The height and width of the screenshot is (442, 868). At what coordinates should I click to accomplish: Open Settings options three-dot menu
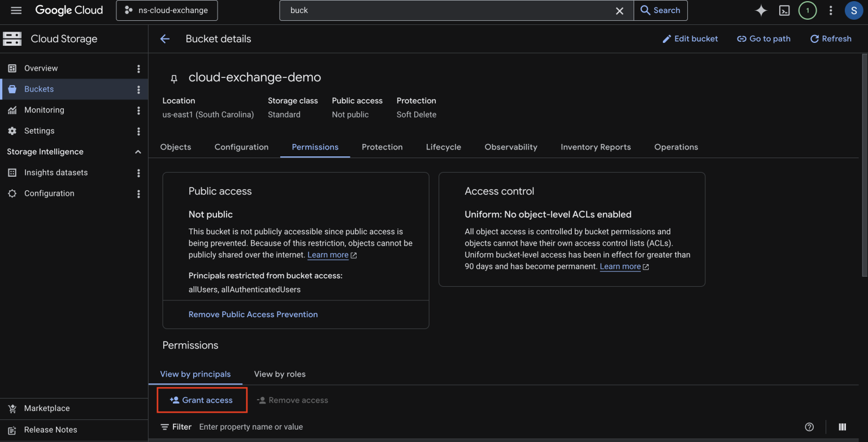pyautogui.click(x=138, y=131)
